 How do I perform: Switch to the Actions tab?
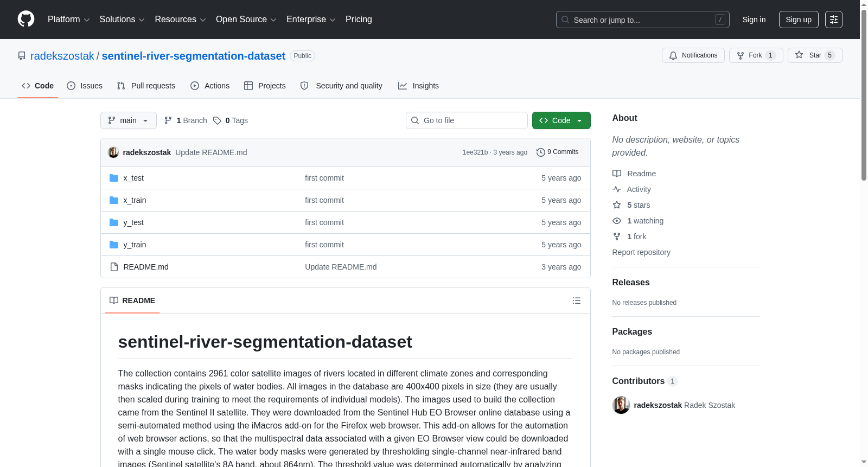coord(210,86)
